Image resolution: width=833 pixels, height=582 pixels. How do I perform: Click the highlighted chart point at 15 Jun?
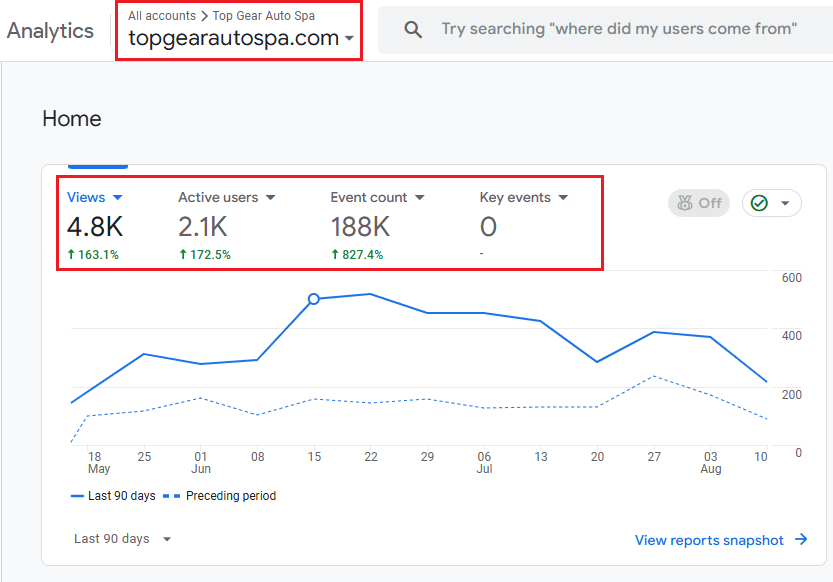click(x=314, y=299)
